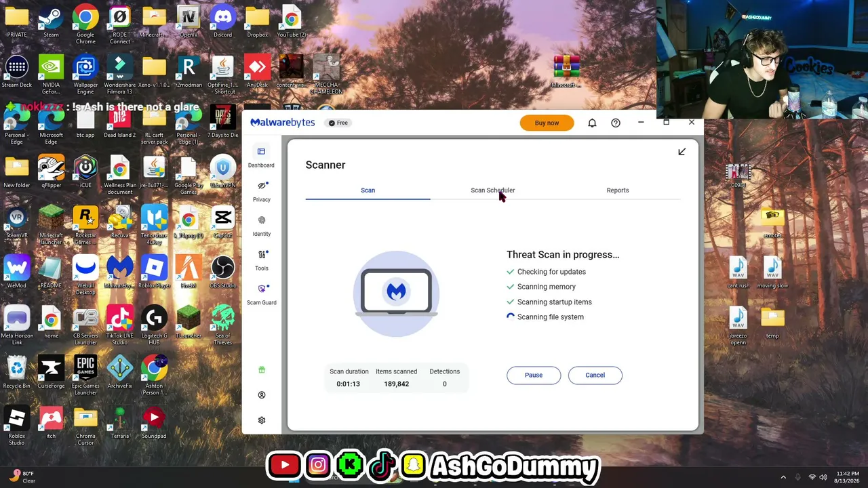
Task: Pause the threat scan
Action: tap(534, 375)
